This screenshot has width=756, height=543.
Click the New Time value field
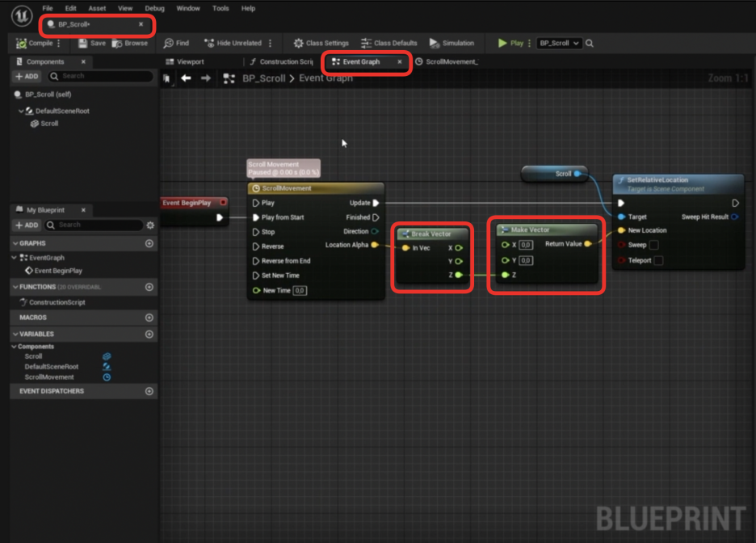click(300, 290)
